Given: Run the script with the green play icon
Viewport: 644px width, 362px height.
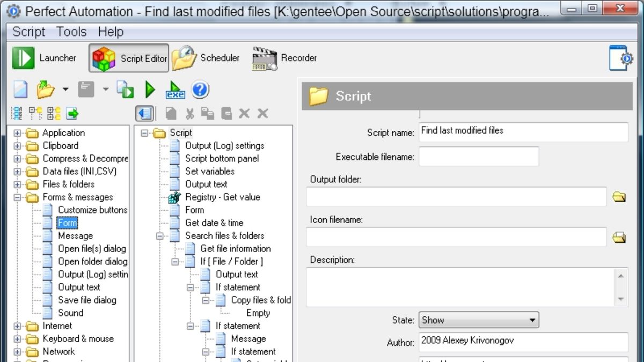Looking at the screenshot, I should click(x=151, y=90).
